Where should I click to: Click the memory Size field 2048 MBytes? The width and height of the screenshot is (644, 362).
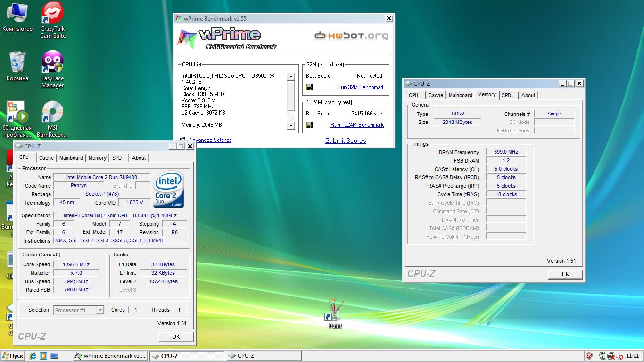457,122
